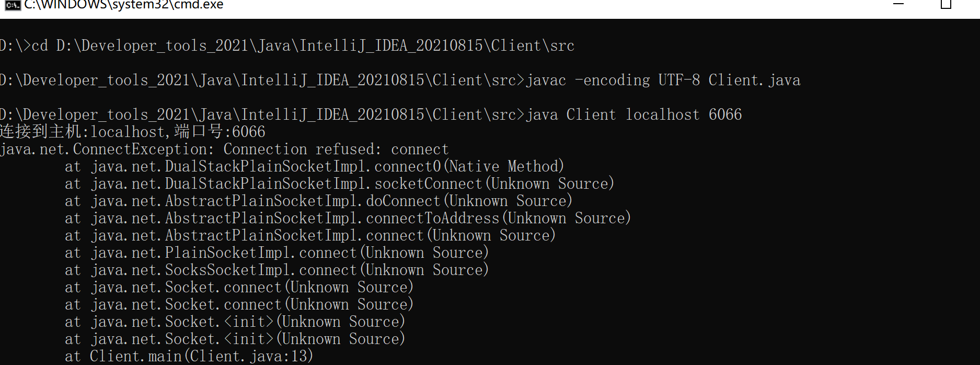Click the first java.net.Socket.<init> stack line
Image resolution: width=980 pixels, height=365 pixels.
[235, 322]
